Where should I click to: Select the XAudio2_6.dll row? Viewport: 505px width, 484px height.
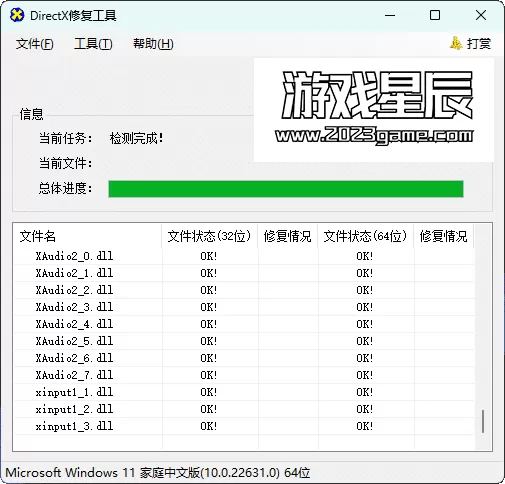click(x=244, y=358)
